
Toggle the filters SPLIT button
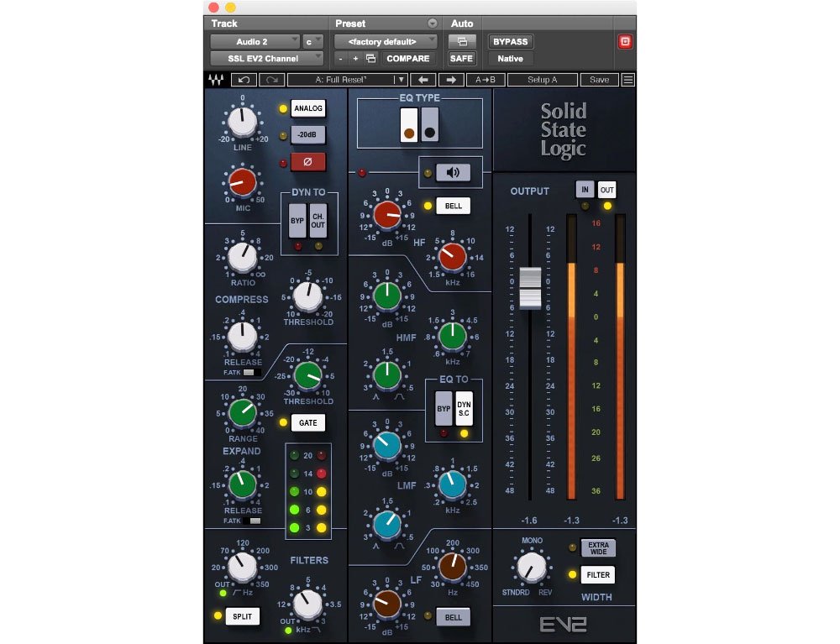pyautogui.click(x=242, y=616)
